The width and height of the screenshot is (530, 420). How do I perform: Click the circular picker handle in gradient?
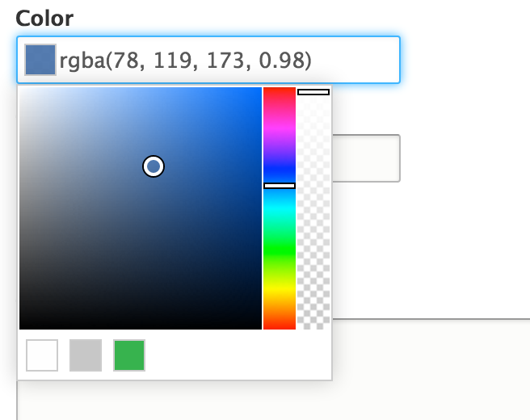tap(154, 166)
